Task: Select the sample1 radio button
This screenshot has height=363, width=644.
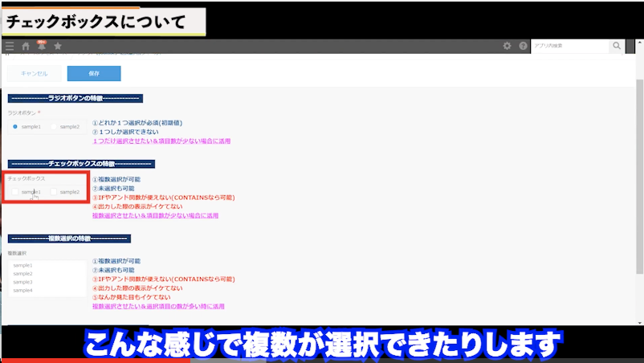Action: (15, 127)
